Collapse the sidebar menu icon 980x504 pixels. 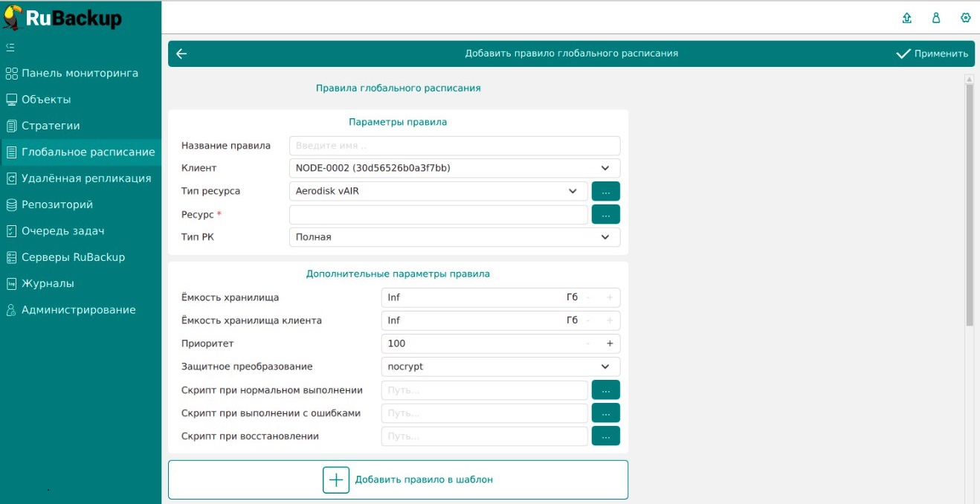(10, 47)
